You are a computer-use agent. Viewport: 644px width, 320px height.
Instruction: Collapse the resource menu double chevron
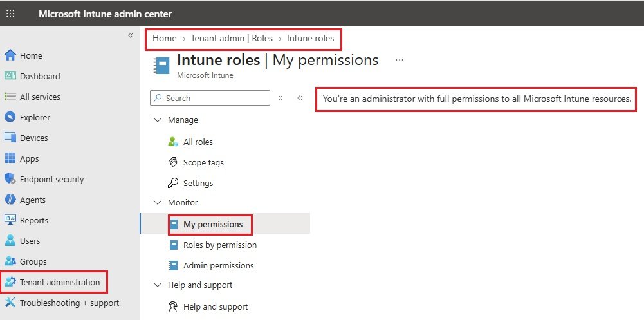coord(300,98)
